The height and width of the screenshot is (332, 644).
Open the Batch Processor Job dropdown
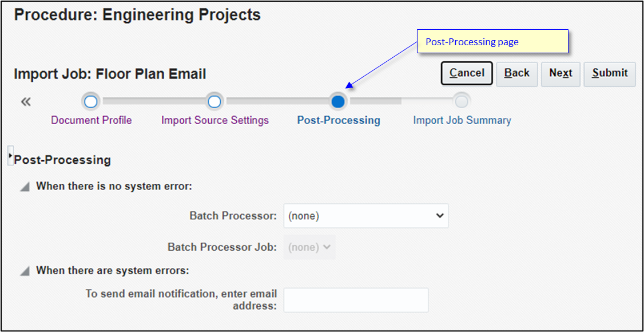tap(309, 247)
